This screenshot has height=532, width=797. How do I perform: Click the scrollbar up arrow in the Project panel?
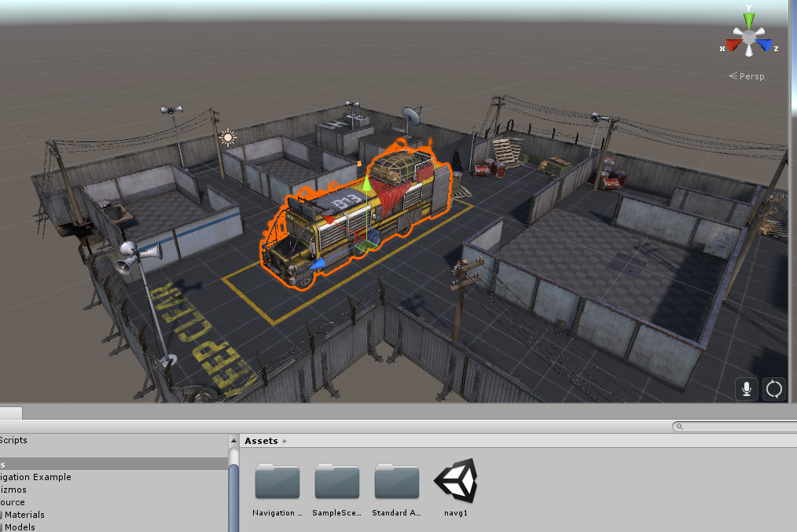click(x=233, y=441)
